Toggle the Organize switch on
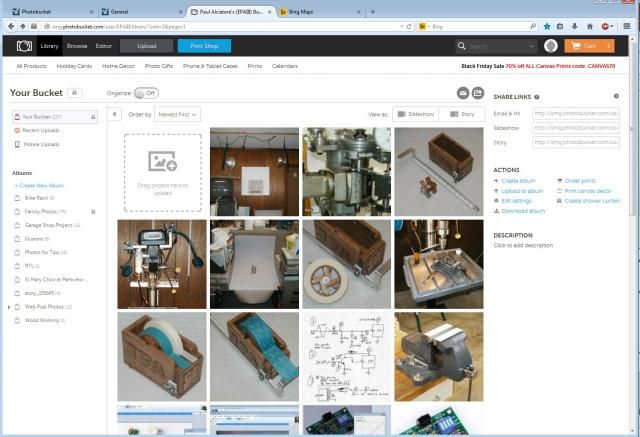The image size is (640, 437). 146,93
